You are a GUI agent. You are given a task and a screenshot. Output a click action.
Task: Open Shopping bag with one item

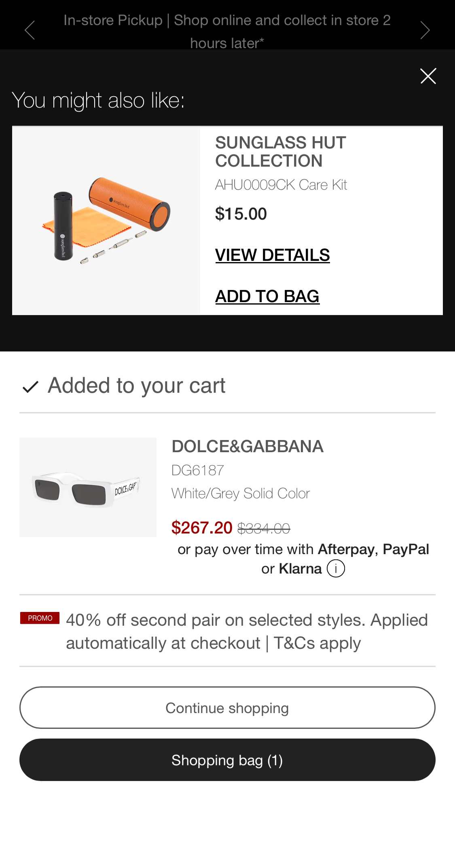[227, 760]
